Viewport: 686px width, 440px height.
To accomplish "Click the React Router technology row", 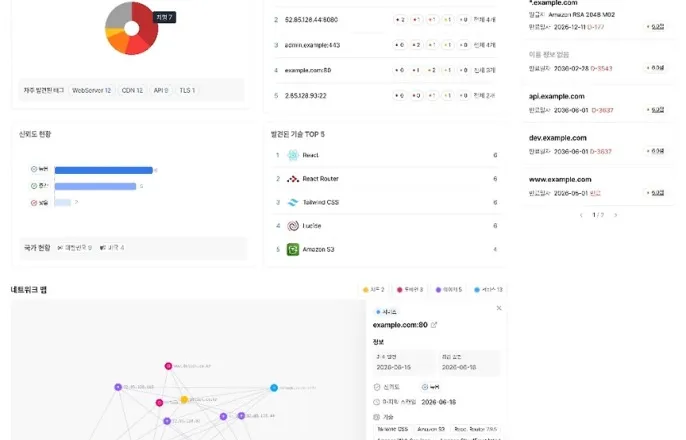I will click(386, 179).
